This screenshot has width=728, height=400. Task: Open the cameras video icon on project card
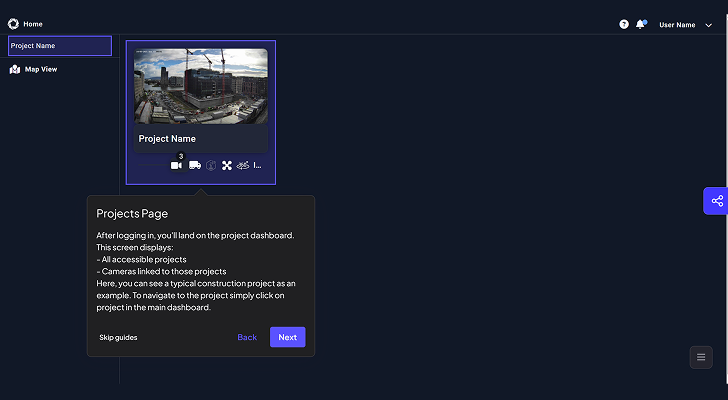tap(176, 166)
